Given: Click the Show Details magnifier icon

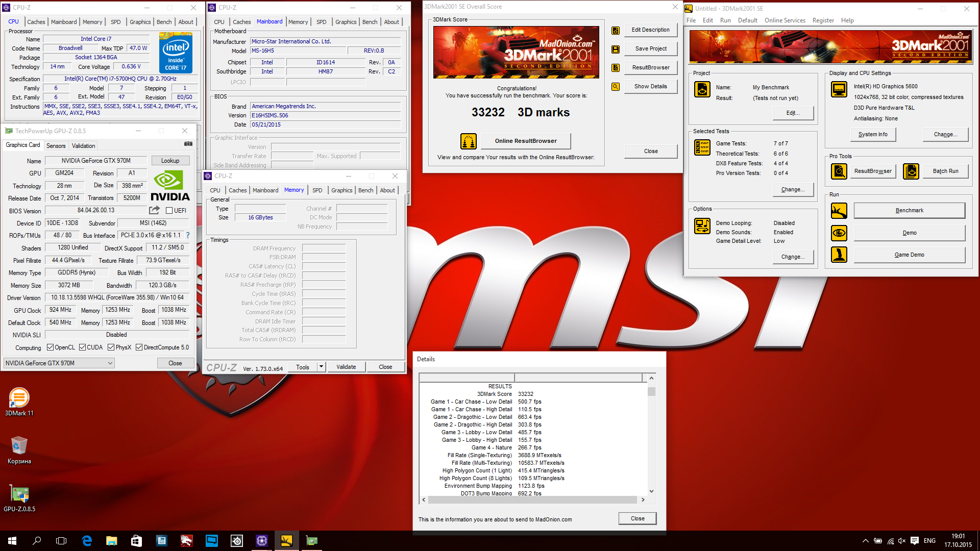Looking at the screenshot, I should (x=616, y=87).
